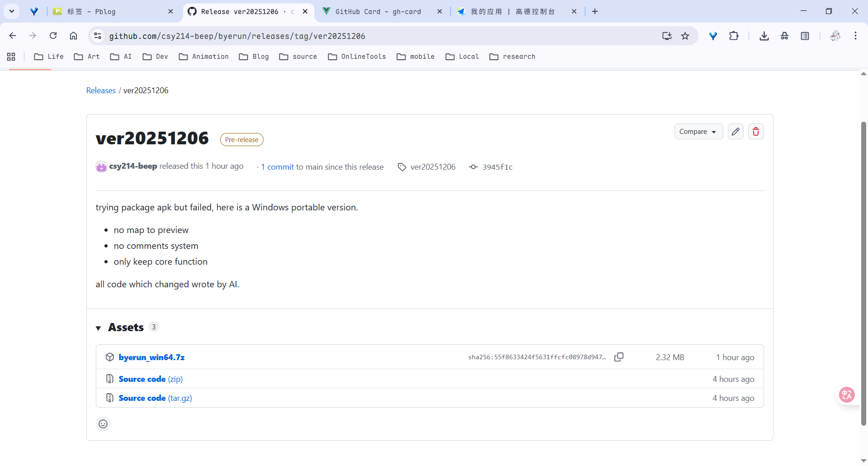Click the delete release trash icon

point(756,132)
